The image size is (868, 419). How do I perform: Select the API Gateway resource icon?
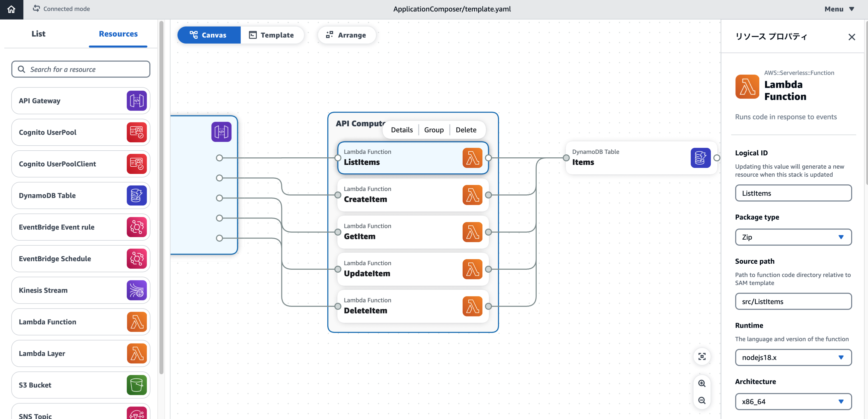tap(136, 101)
